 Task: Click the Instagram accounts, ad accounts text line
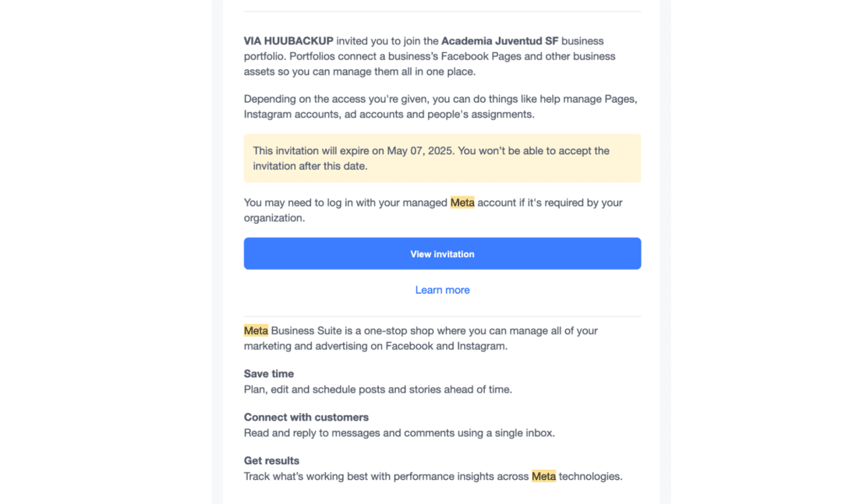(x=389, y=114)
